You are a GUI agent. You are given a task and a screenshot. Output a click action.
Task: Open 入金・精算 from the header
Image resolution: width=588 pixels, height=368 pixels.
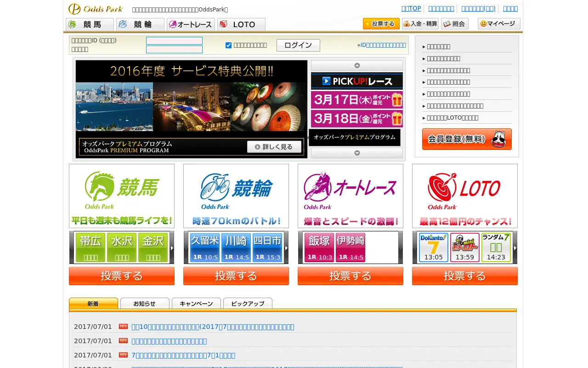[x=420, y=24]
